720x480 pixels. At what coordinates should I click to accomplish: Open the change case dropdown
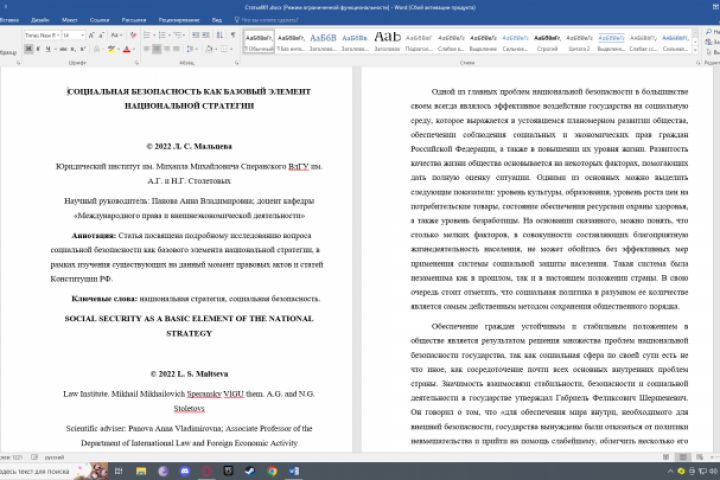[116, 35]
